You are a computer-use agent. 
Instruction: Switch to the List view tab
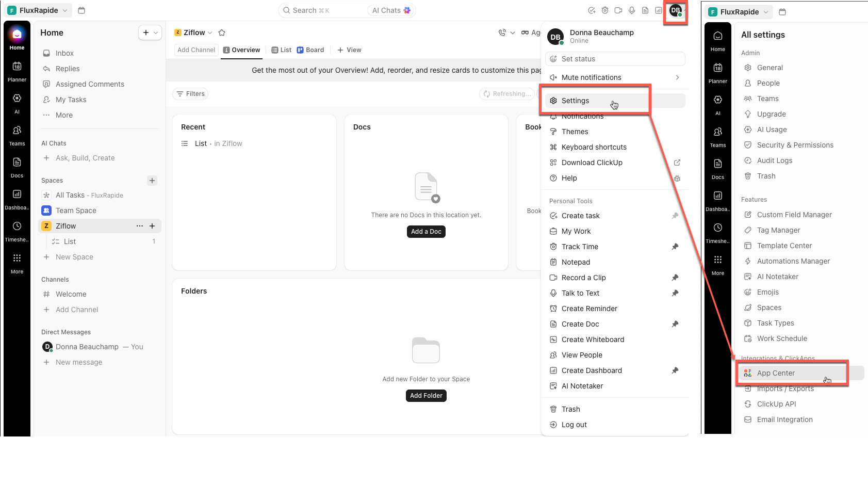[x=282, y=50]
